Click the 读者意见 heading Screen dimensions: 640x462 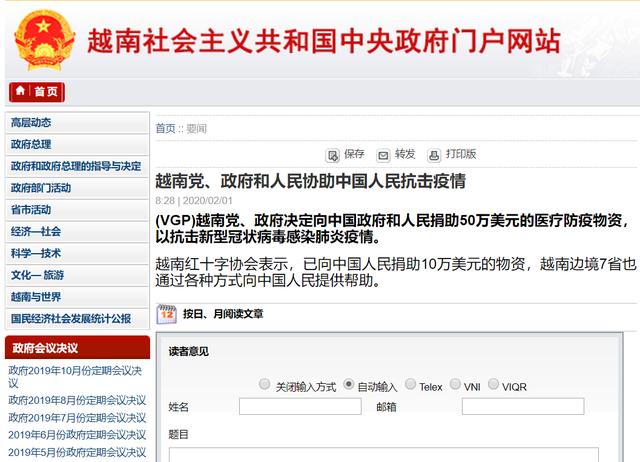click(189, 351)
